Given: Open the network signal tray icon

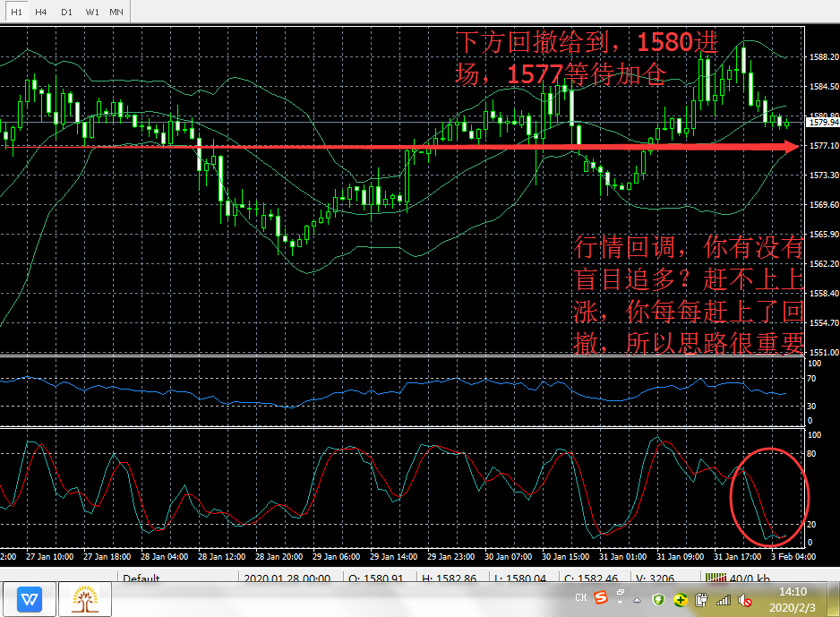Looking at the screenshot, I should click(x=724, y=600).
